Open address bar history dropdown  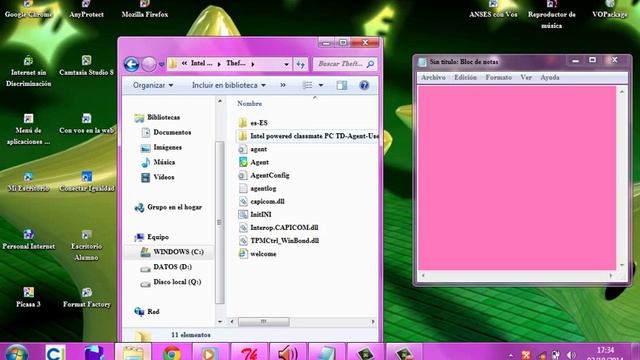[286, 64]
